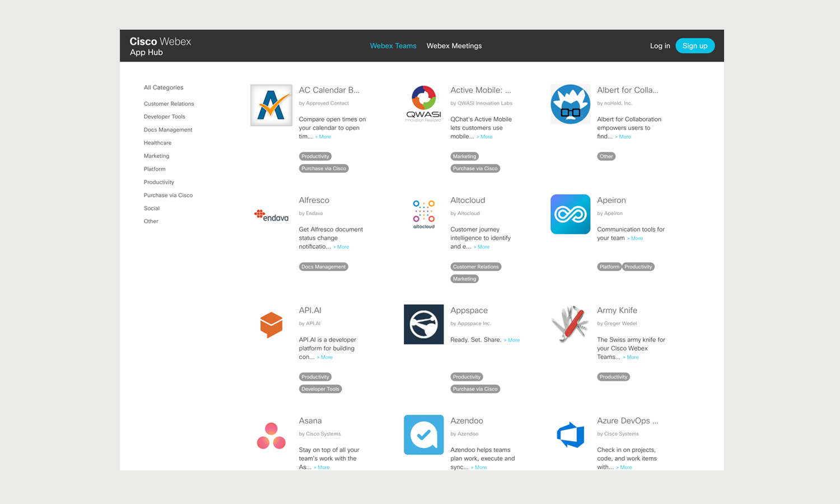
Task: Filter by Marketing category in sidebar
Action: [156, 156]
